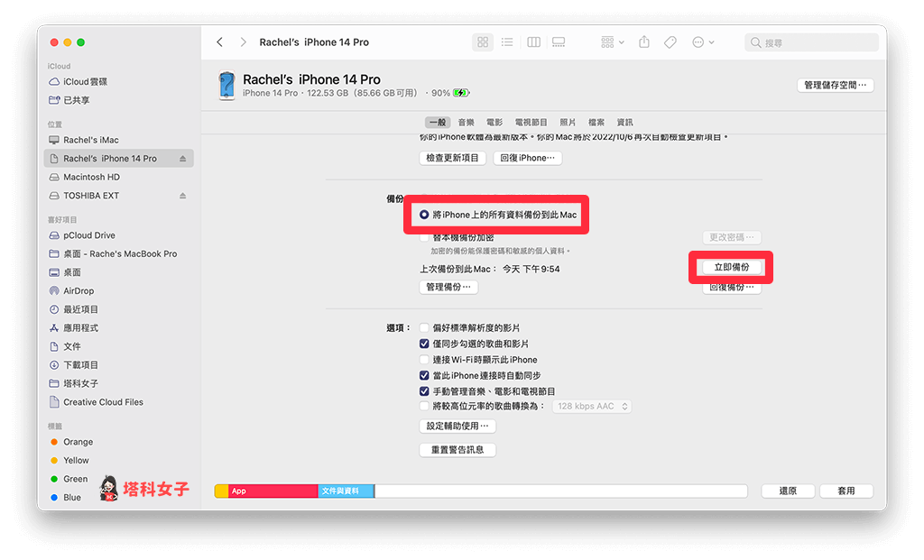
Task: Click 檢查更新項目 button
Action: coord(453,159)
